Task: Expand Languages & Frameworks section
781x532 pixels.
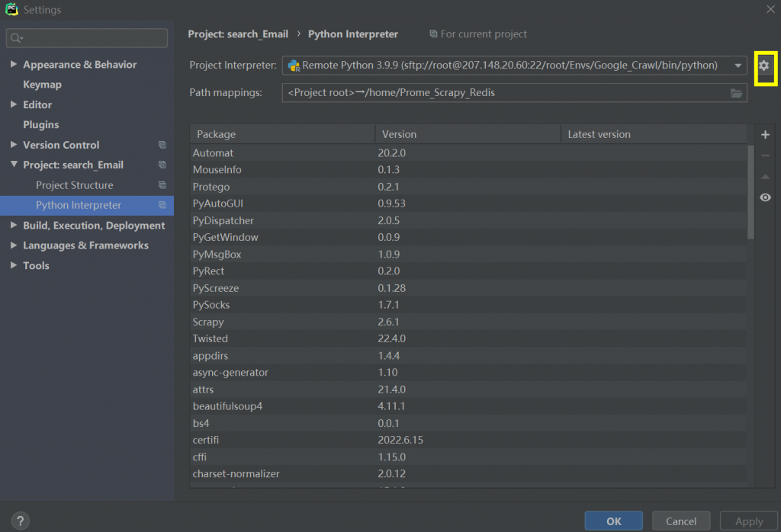Action: pyautogui.click(x=14, y=245)
